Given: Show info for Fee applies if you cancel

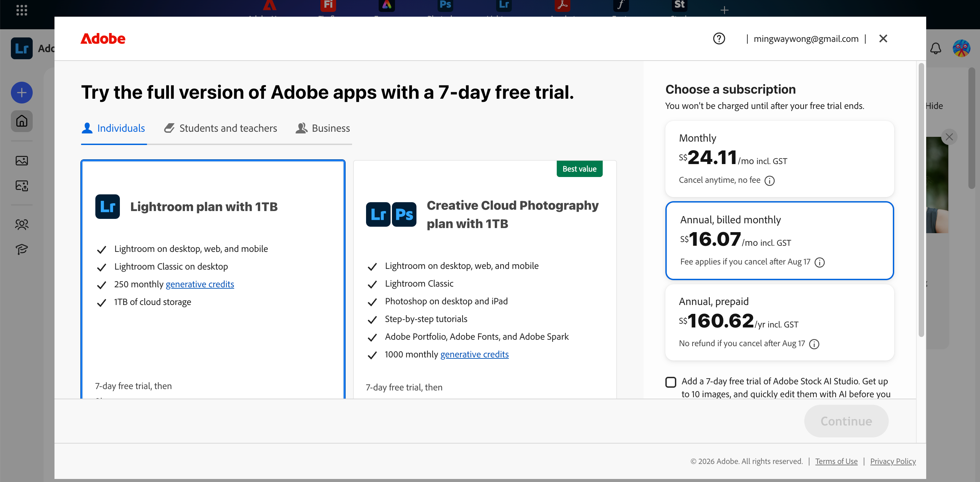Looking at the screenshot, I should [820, 262].
